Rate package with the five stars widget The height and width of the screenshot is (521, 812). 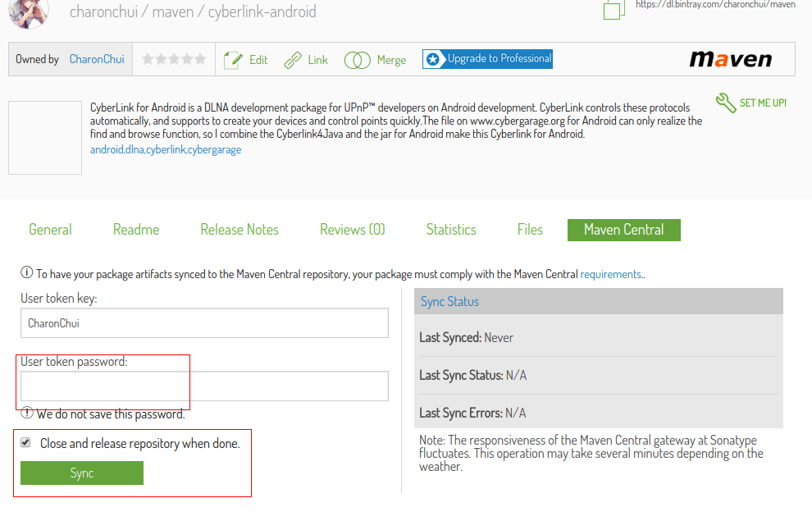coord(174,59)
